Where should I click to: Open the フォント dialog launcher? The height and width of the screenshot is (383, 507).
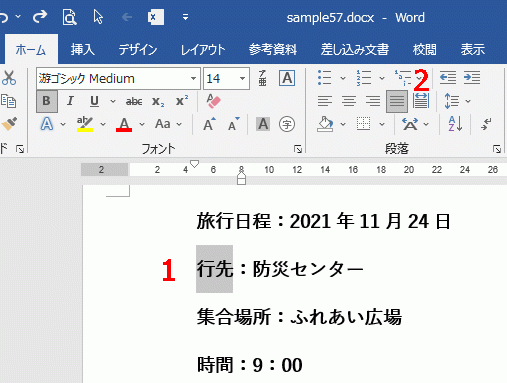pos(298,149)
